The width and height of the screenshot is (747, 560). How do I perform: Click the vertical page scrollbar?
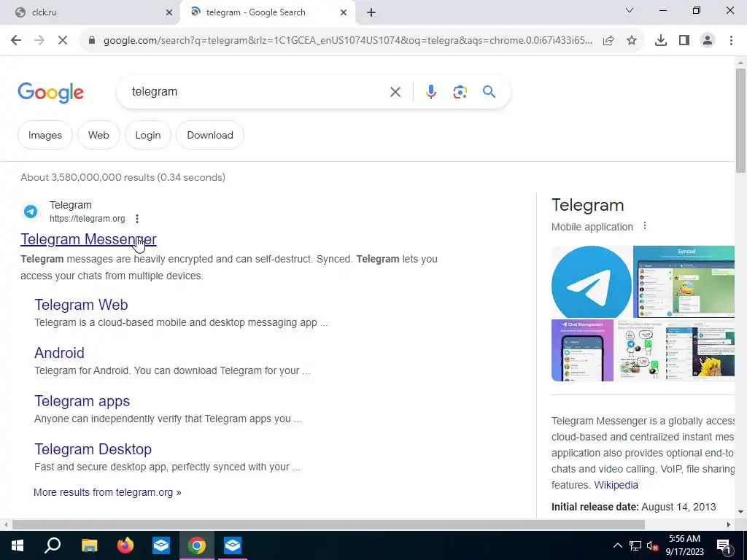coord(740,121)
